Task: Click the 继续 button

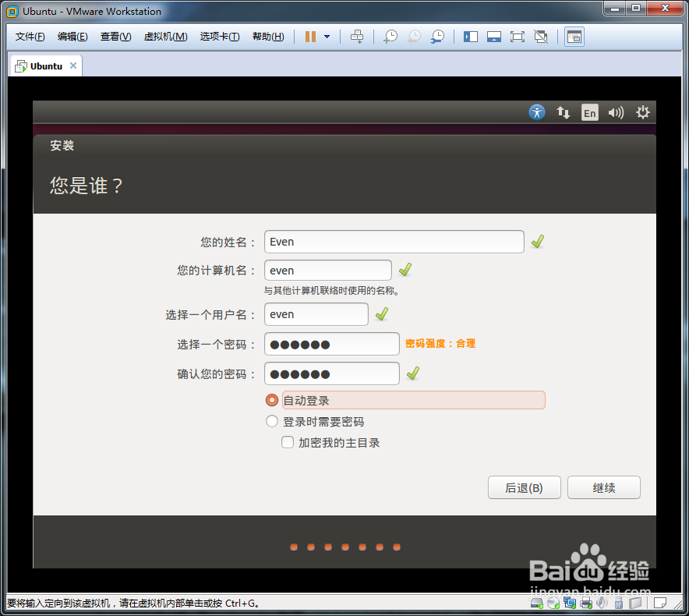Action: tap(604, 487)
